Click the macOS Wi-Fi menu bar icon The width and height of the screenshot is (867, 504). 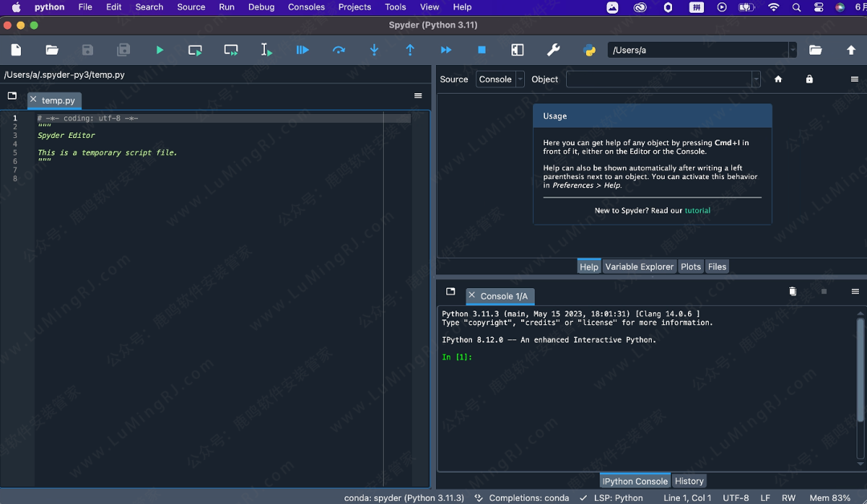(773, 7)
